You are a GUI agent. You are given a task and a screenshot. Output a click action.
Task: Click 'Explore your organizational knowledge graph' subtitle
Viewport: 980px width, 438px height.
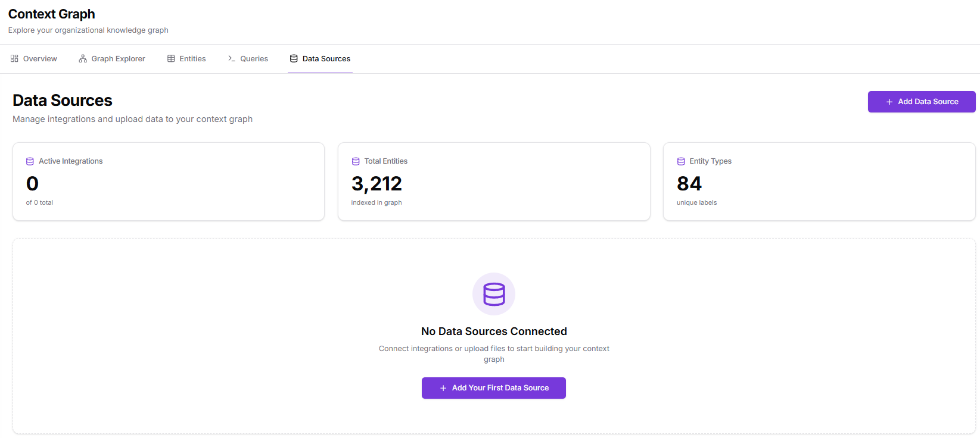[88, 30]
